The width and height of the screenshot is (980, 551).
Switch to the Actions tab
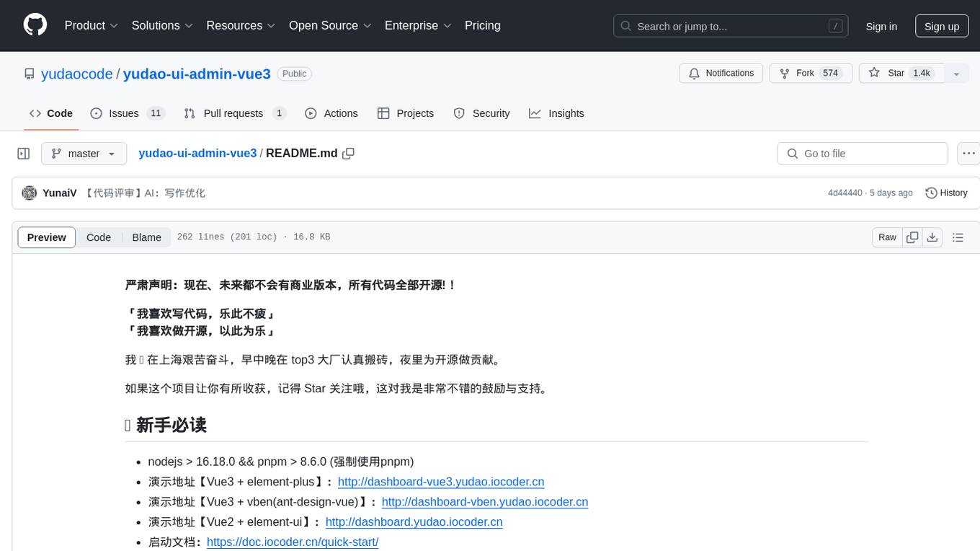331,113
